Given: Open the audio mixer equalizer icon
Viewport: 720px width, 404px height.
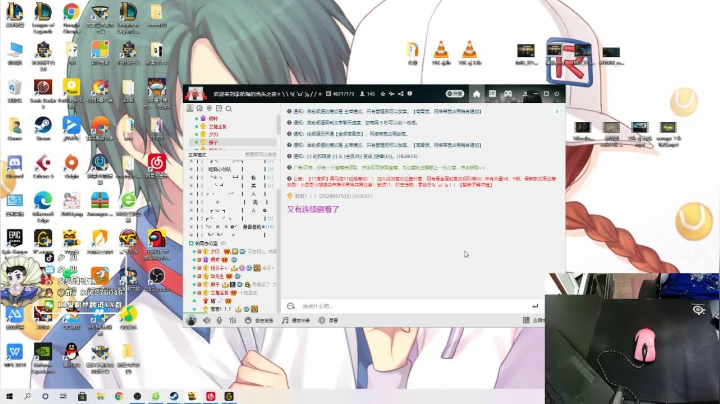Looking at the screenshot, I should [233, 320].
